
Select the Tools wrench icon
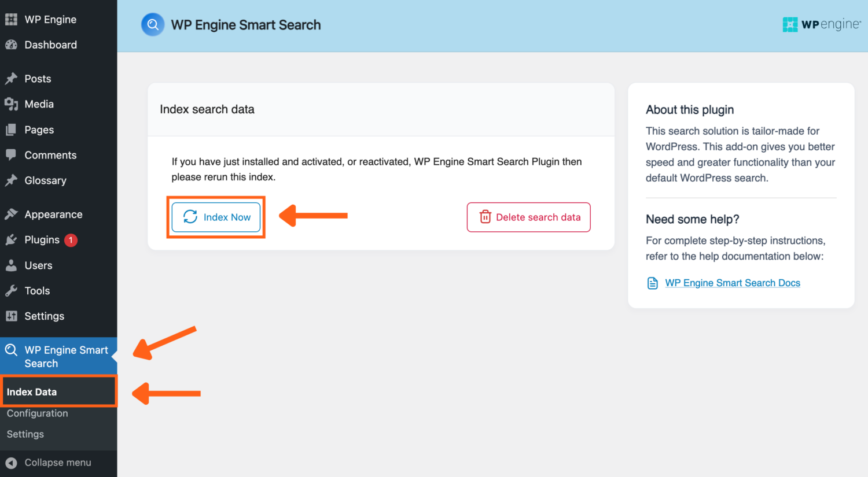[10, 290]
